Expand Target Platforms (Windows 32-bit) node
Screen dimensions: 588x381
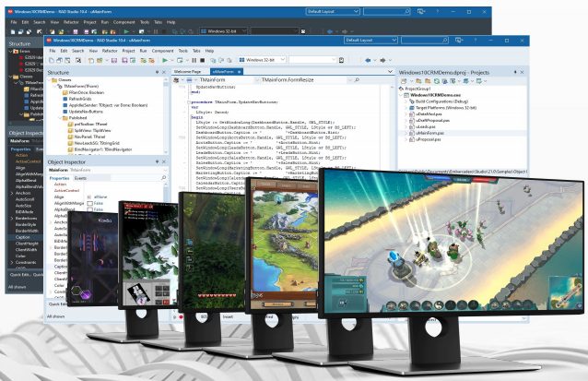pyautogui.click(x=406, y=108)
